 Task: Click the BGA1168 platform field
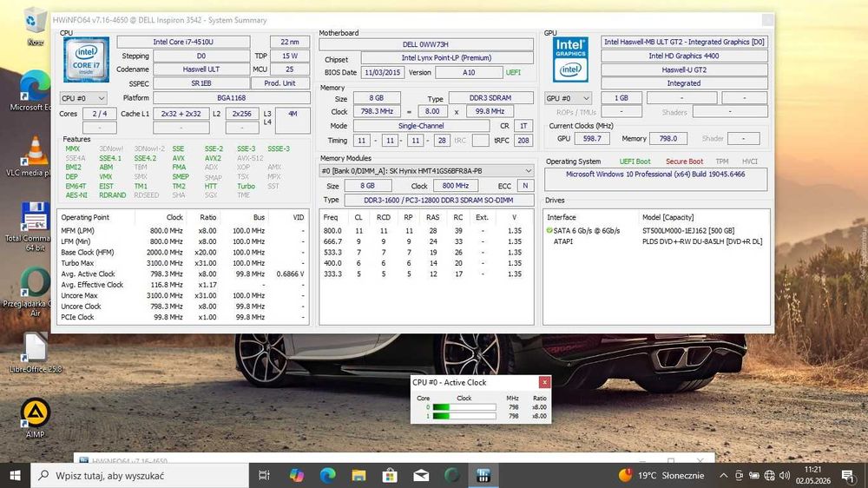[x=232, y=97]
